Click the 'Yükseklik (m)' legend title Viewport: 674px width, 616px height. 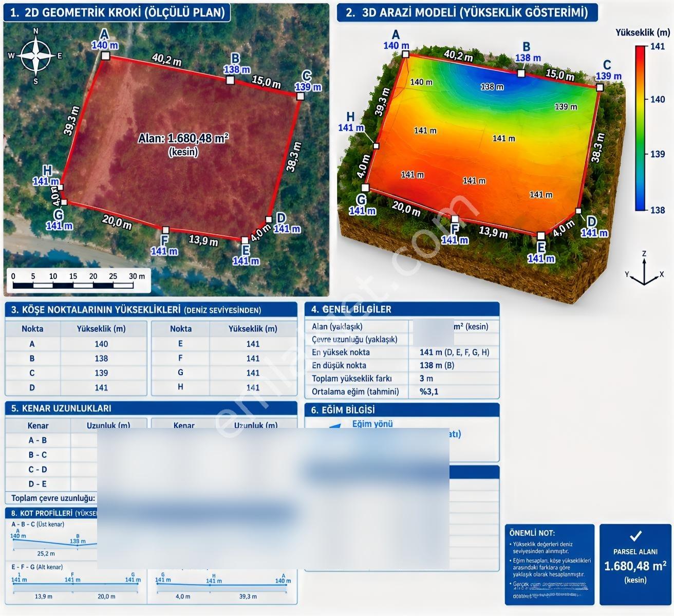(643, 32)
